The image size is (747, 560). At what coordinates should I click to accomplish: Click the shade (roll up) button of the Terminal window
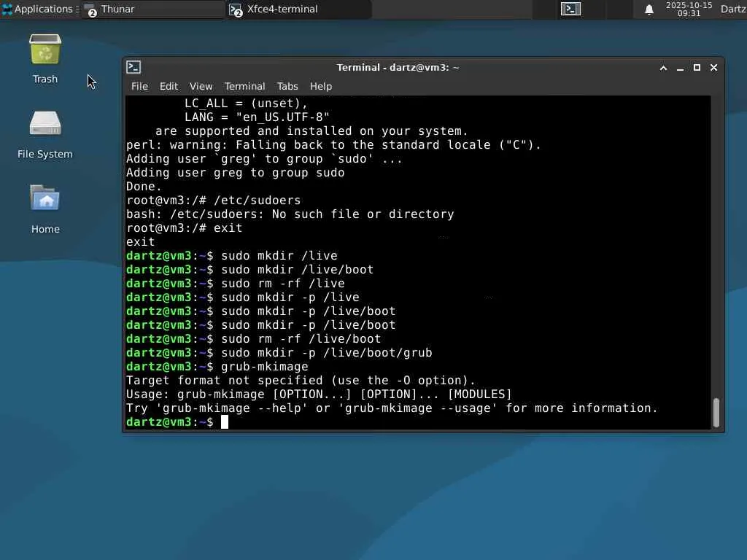pos(663,68)
